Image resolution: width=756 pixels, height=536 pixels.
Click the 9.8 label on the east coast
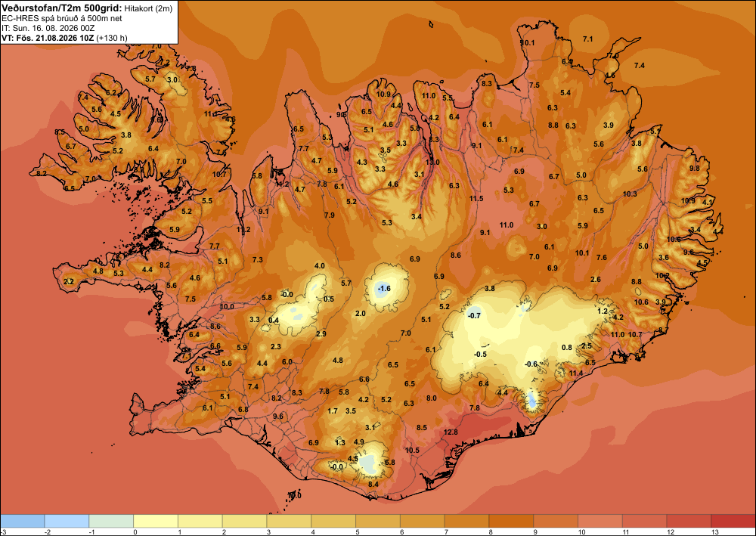point(695,169)
